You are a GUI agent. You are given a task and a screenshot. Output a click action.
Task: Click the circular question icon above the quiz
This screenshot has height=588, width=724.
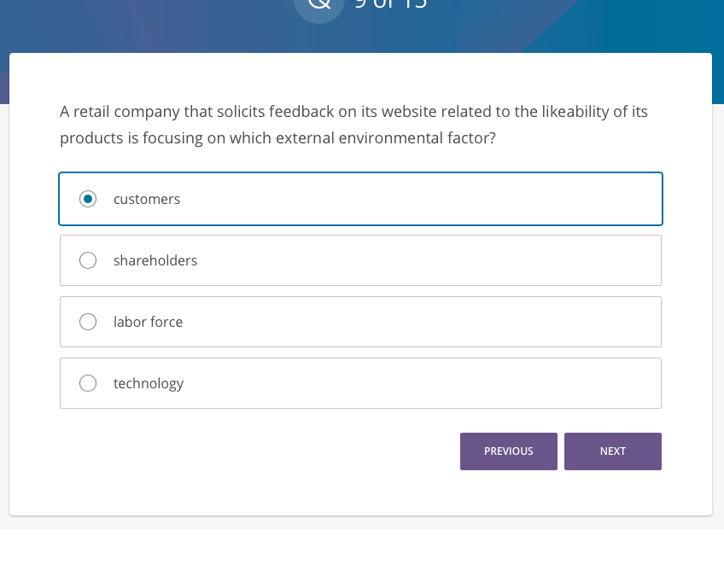tap(319, 10)
